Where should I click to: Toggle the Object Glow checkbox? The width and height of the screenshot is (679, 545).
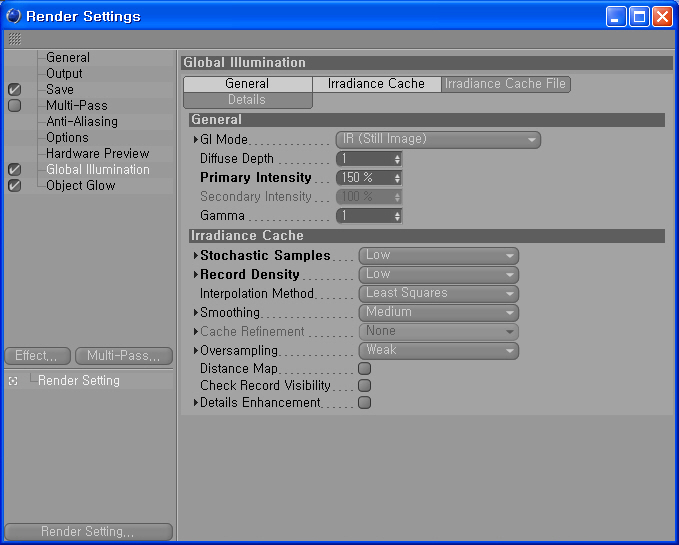pos(14,186)
